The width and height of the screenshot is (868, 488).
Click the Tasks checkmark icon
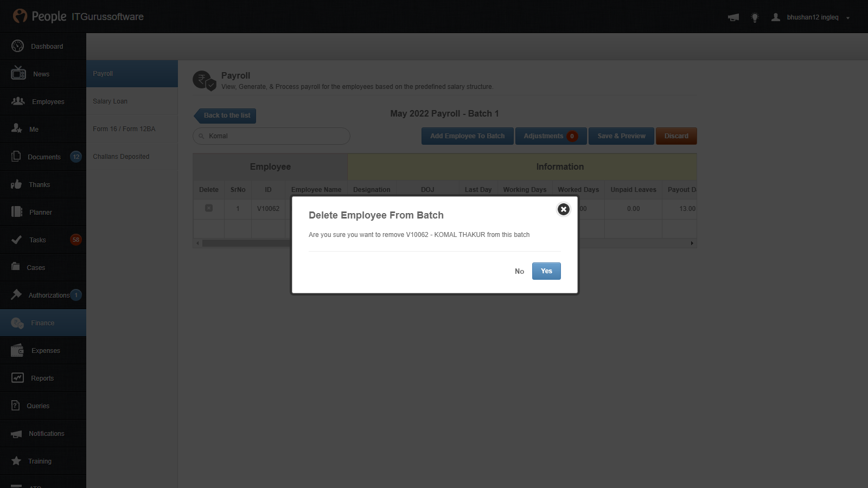[x=17, y=239]
